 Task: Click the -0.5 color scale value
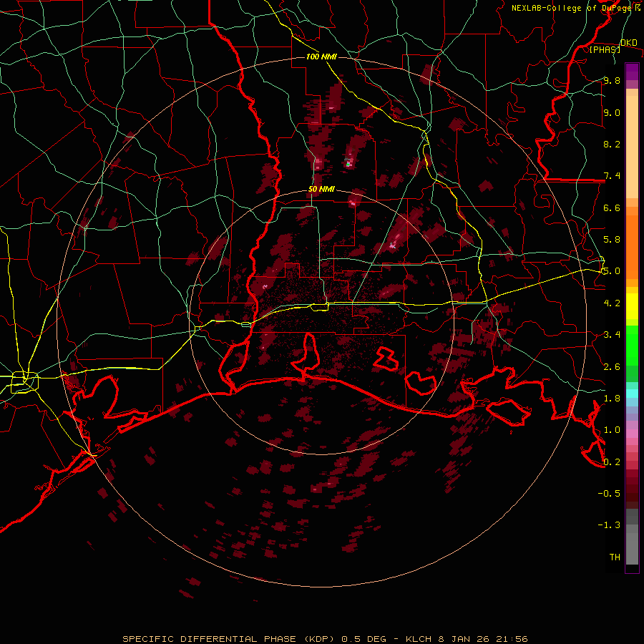click(609, 494)
